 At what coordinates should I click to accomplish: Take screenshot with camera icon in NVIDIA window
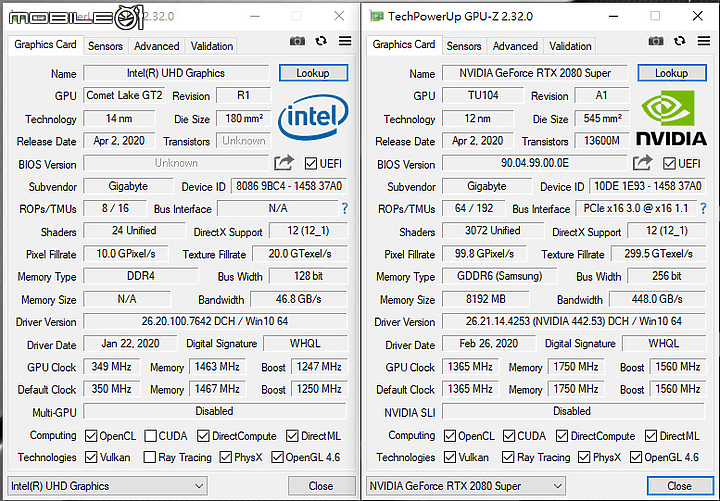pyautogui.click(x=656, y=41)
